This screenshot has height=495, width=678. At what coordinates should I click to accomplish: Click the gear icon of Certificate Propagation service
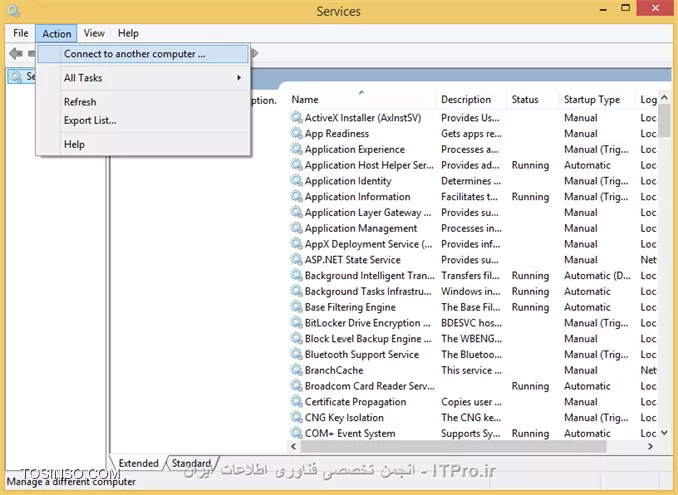[x=296, y=402]
